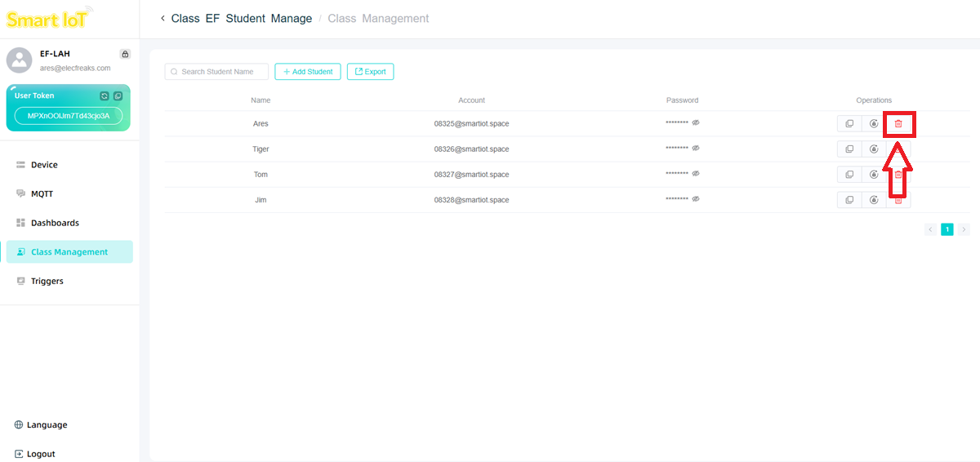Navigate to Dashboards in sidebar

[x=55, y=223]
